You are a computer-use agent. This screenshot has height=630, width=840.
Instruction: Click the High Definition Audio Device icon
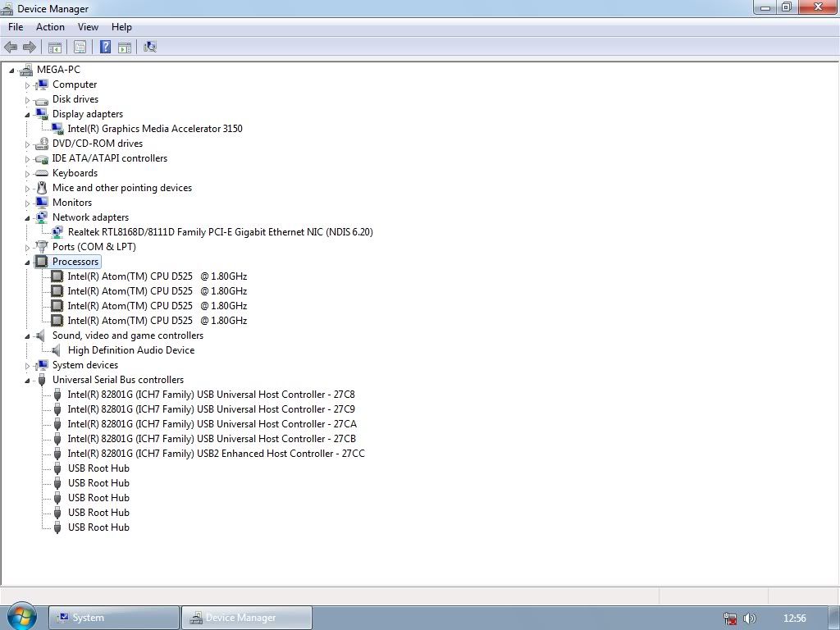pos(56,350)
